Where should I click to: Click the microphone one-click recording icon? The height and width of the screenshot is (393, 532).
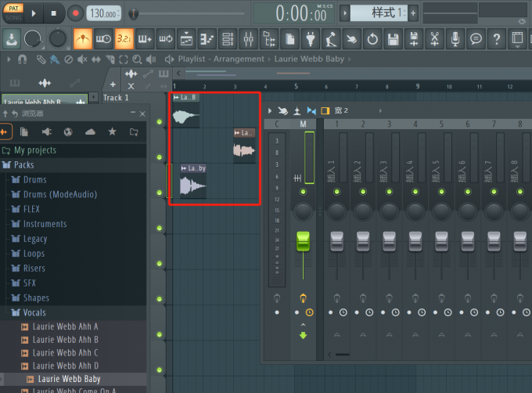pos(455,39)
